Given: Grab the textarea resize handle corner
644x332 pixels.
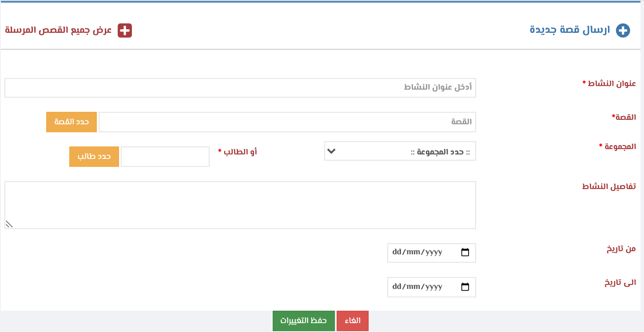Looking at the screenshot, I should 9,224.
